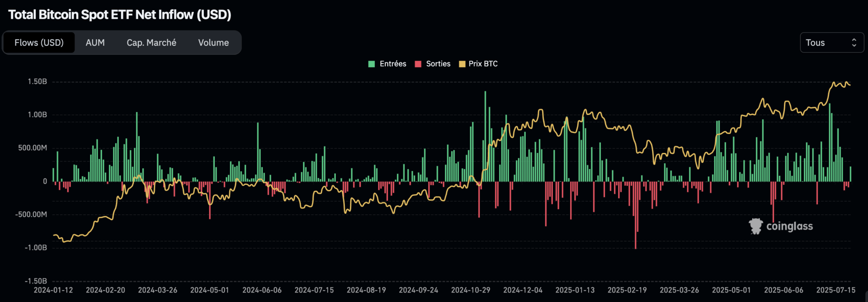Hide the Prix BTC line via legend label
This screenshot has width=868, height=302.
(483, 64)
